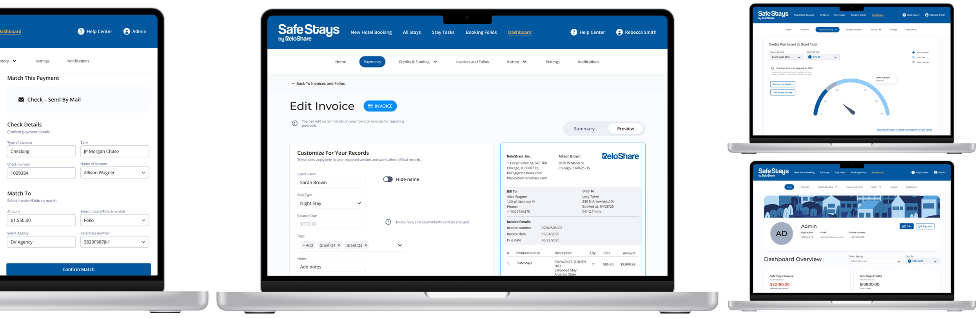Click the Select Agency field showing DV Agency
980x318 pixels.
(41, 242)
